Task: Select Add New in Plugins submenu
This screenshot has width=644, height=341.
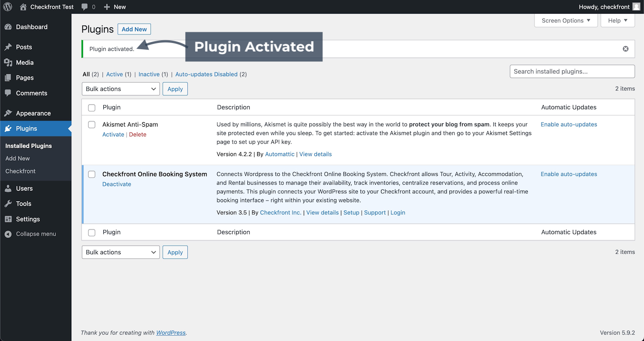Action: click(17, 158)
